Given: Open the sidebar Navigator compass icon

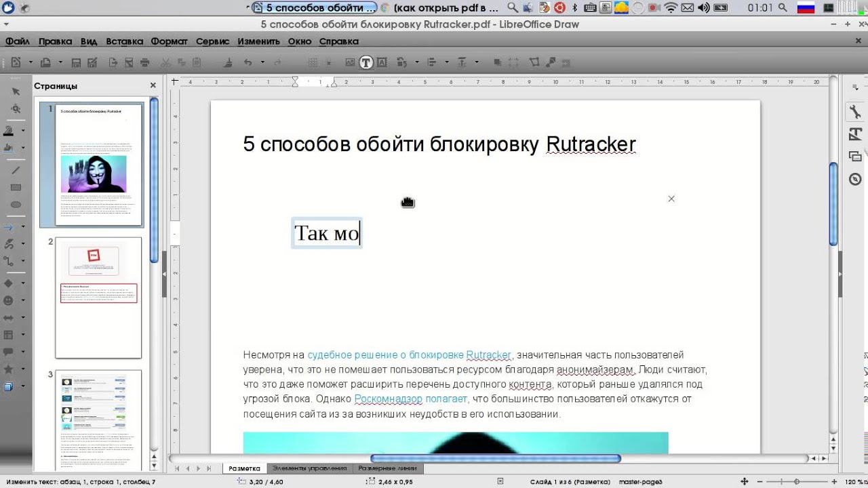Looking at the screenshot, I should click(x=854, y=179).
